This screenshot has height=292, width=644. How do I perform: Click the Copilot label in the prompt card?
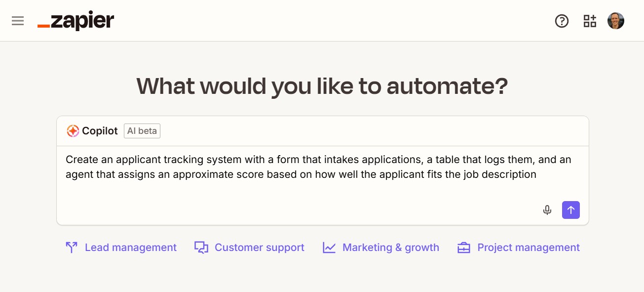(101, 130)
